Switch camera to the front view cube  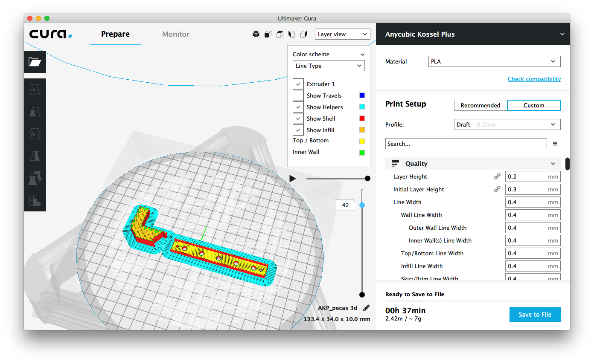click(x=268, y=34)
